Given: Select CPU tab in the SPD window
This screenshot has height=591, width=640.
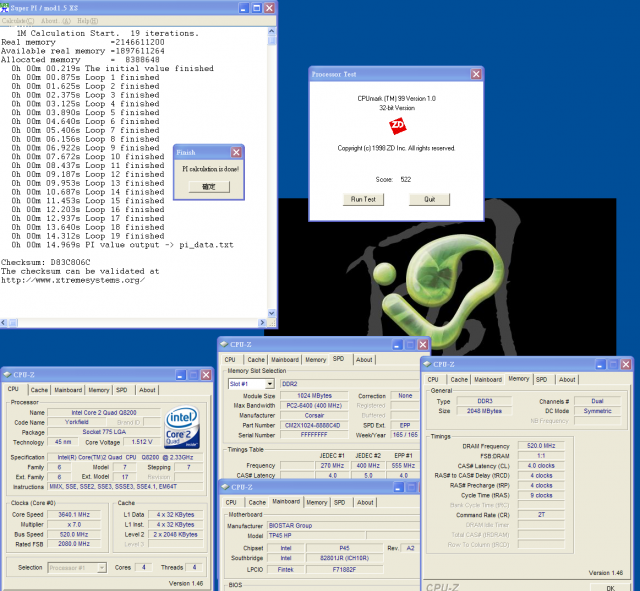Looking at the screenshot, I should tap(230, 360).
